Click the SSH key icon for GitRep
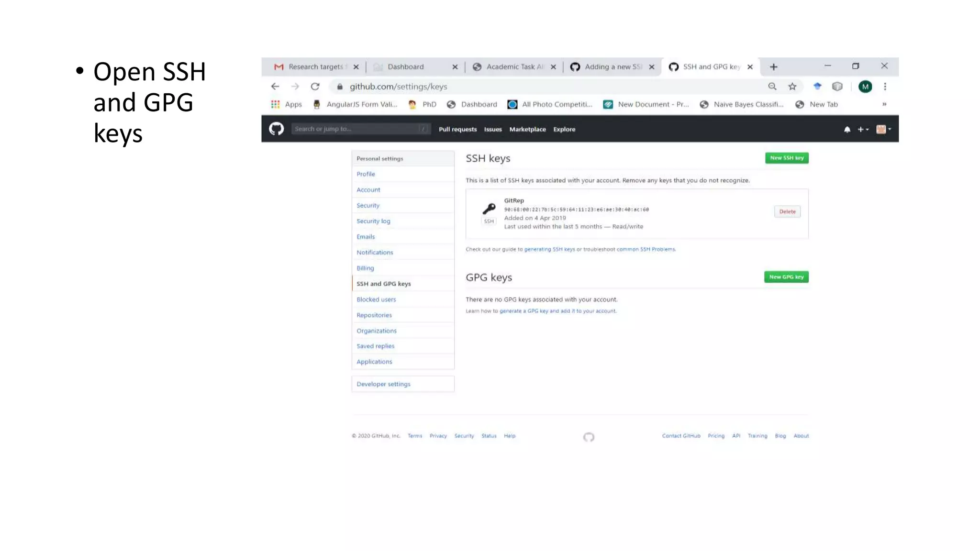The height and width of the screenshot is (551, 980). (x=489, y=209)
